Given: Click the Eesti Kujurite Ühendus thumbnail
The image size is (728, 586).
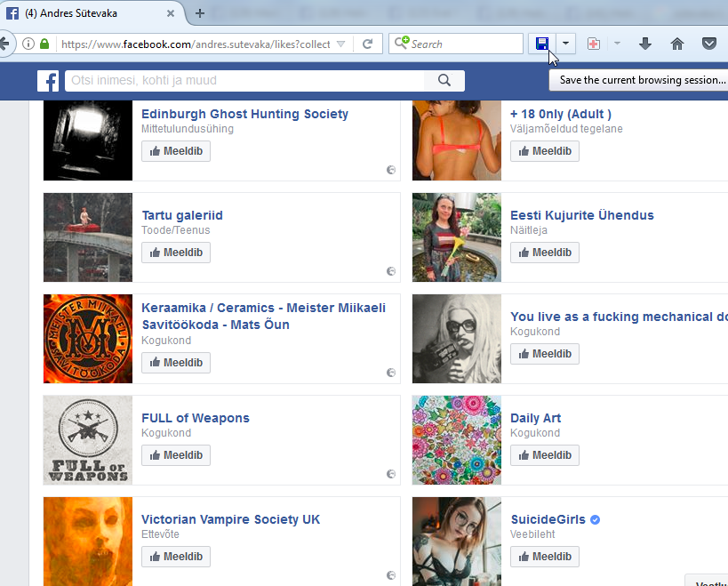Looking at the screenshot, I should (x=457, y=237).
